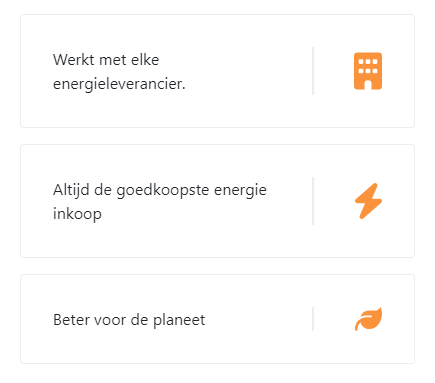Image resolution: width=435 pixels, height=383 pixels.
Task: Select the 'Beter voor de planeet' card
Action: tap(217, 319)
